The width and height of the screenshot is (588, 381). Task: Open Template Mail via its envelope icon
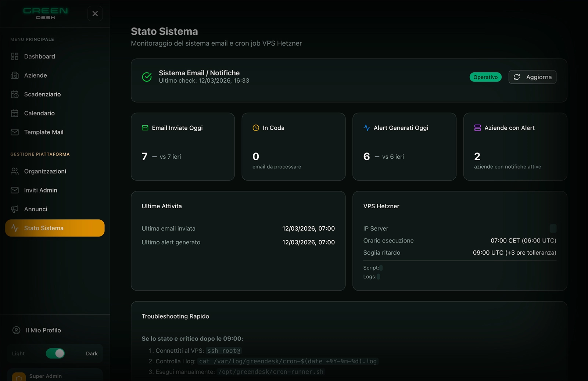click(15, 132)
